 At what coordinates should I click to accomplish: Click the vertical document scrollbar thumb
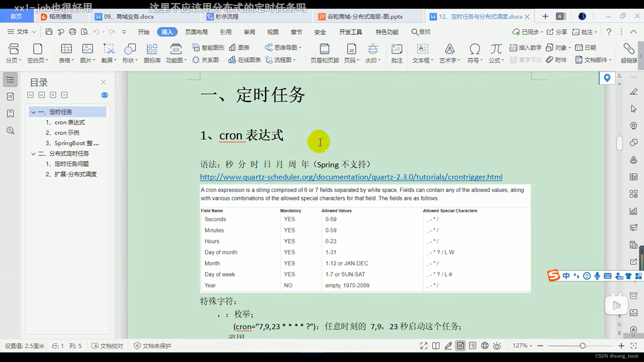[620, 143]
